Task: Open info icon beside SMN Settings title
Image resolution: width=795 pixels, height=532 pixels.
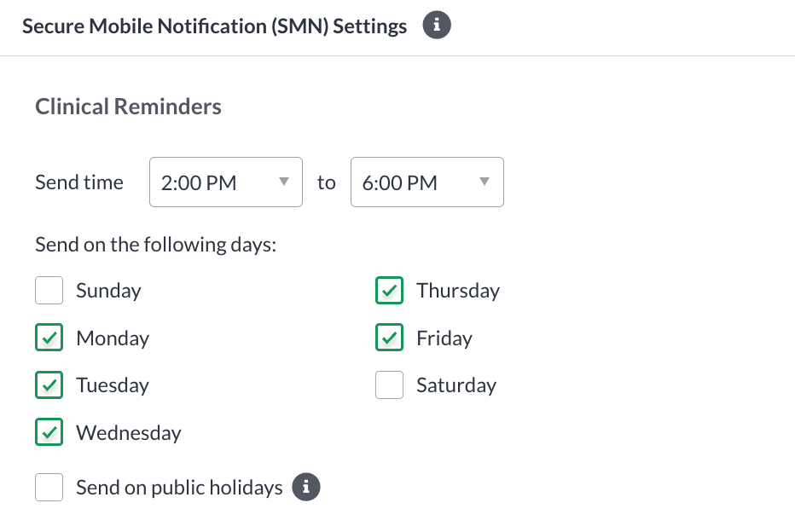Action: pos(437,25)
